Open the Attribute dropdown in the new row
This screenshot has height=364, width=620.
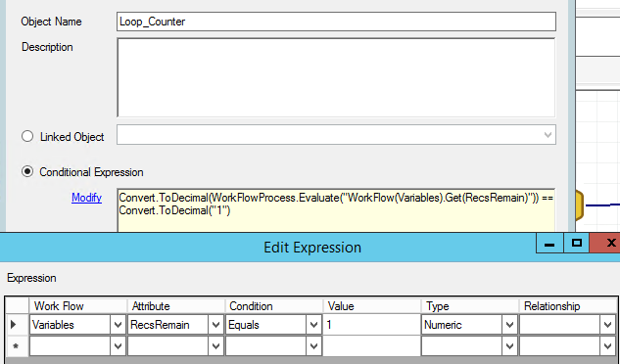tap(215, 346)
